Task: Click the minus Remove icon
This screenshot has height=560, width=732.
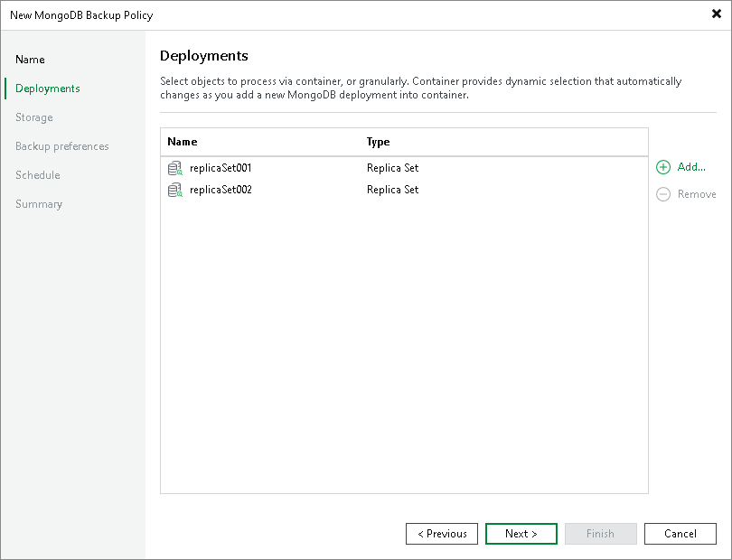Action: pos(663,194)
